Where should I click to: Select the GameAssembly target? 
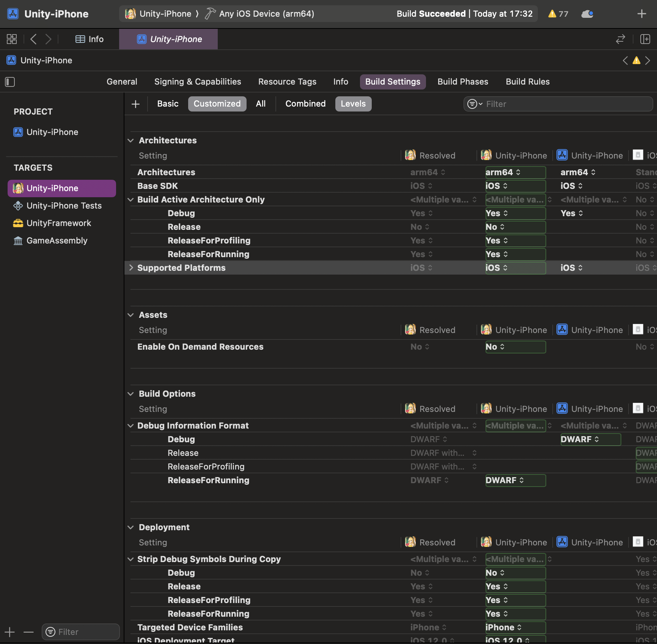click(x=57, y=240)
